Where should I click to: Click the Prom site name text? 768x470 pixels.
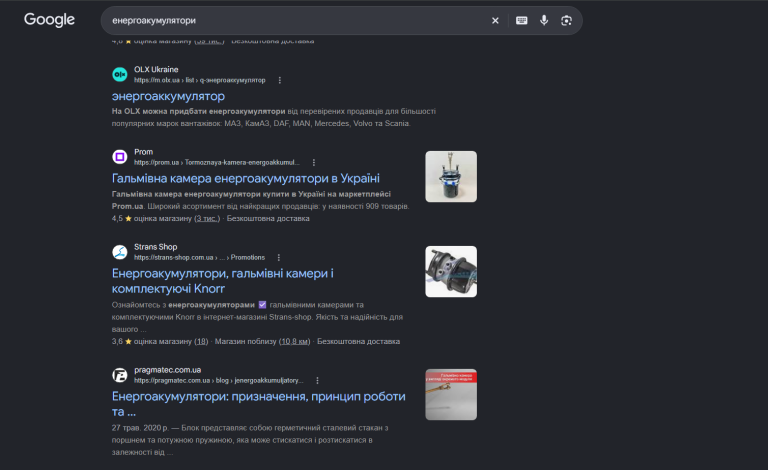pos(144,152)
